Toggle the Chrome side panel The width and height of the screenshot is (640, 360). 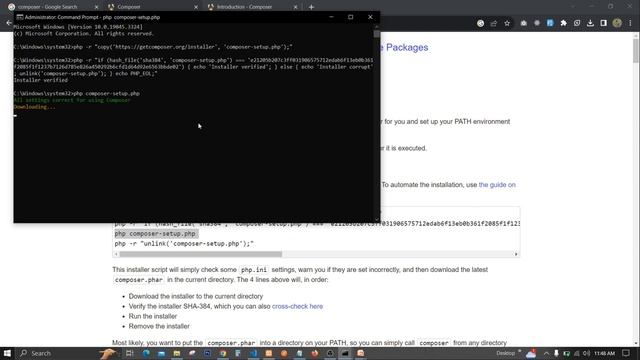604,23
